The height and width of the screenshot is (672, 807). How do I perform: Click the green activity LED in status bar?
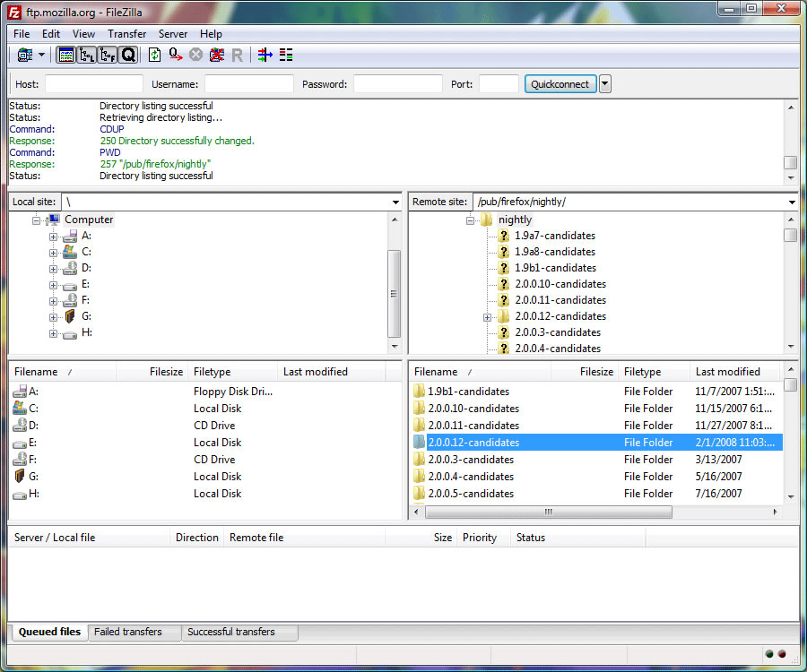click(769, 654)
